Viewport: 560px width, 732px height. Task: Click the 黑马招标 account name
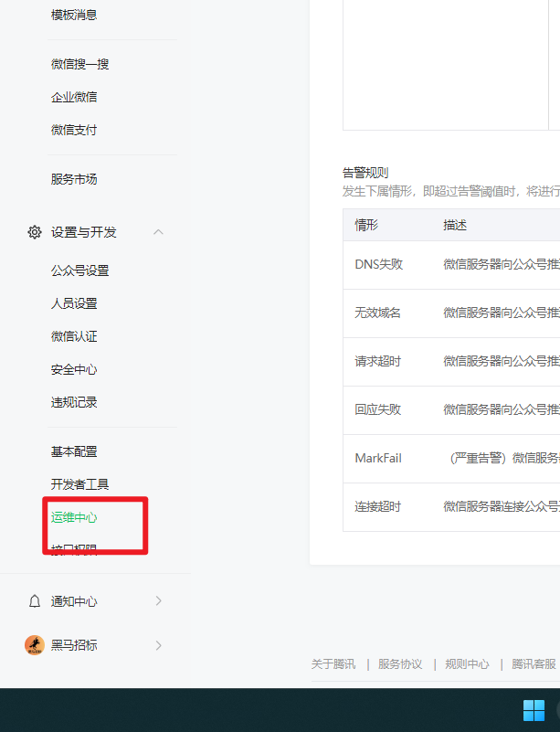pyautogui.click(x=74, y=645)
